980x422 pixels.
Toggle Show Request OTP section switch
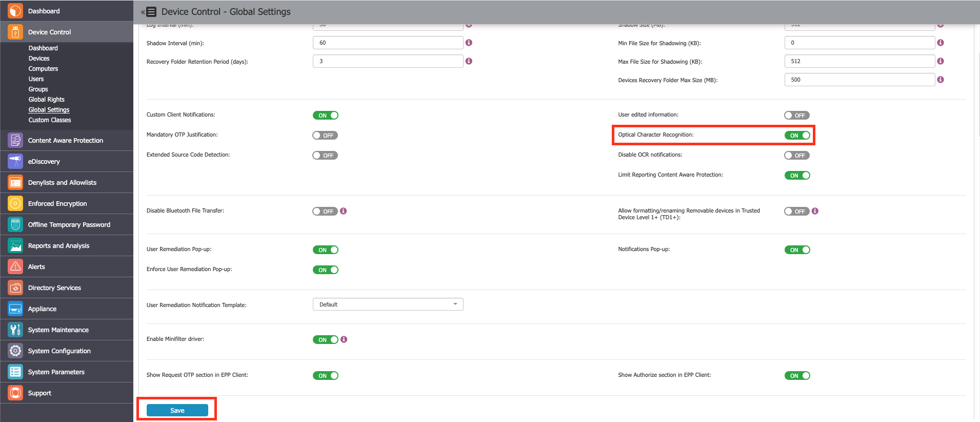tap(326, 376)
